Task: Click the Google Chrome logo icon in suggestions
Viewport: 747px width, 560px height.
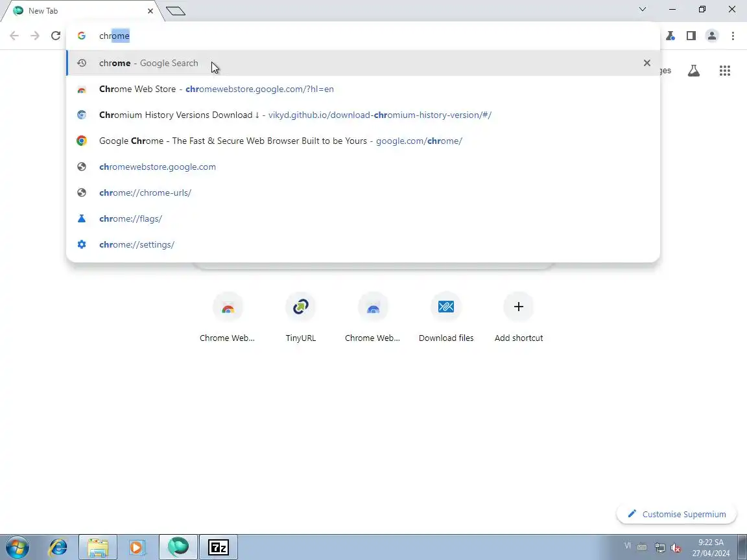Action: (82, 141)
